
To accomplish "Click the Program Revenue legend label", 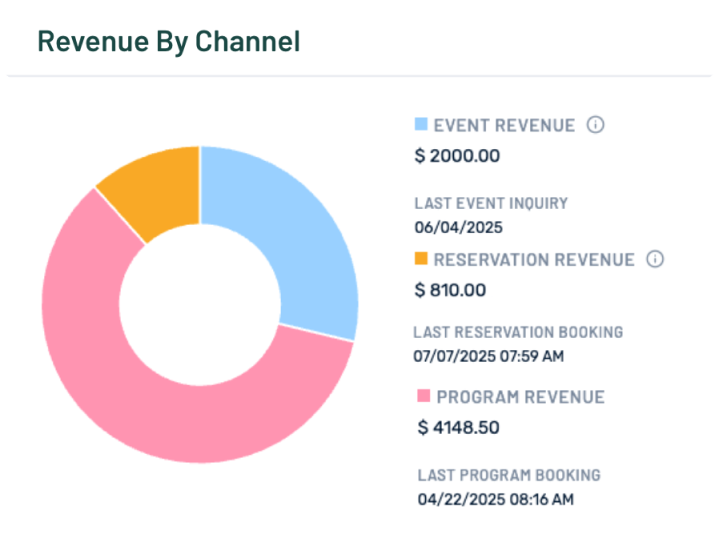I will coord(519,397).
